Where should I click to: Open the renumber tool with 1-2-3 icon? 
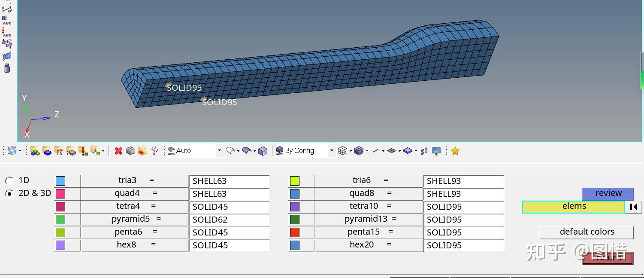click(155, 150)
